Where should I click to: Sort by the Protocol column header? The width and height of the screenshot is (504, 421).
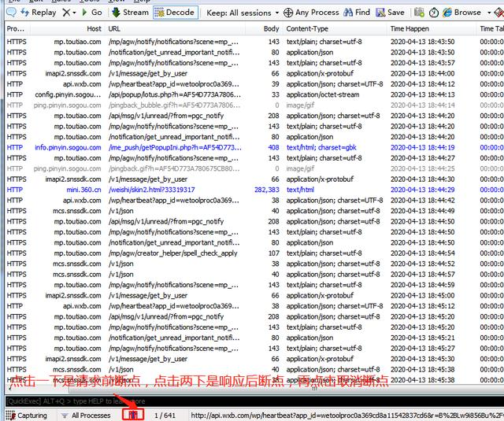tap(16, 28)
